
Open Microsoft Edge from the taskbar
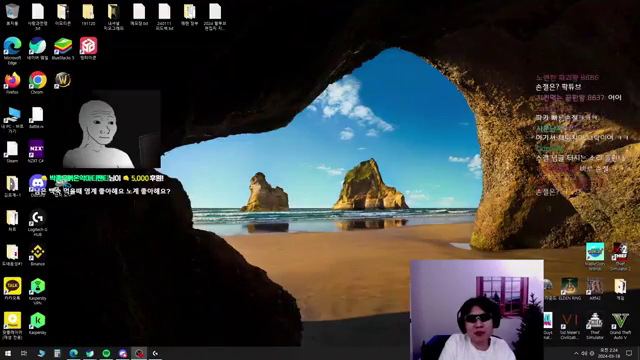(73, 353)
